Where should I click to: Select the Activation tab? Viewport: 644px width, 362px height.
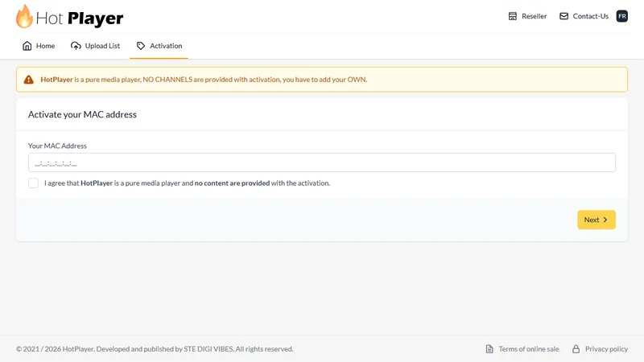click(159, 46)
